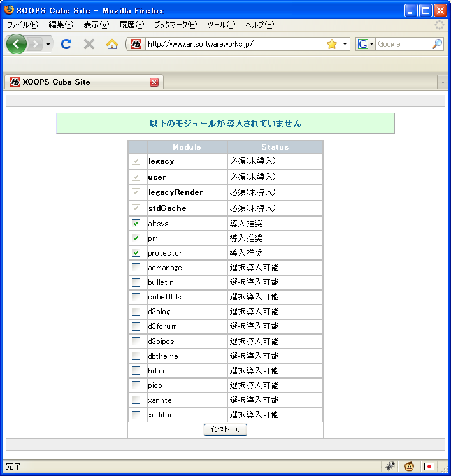Bookmark this page with the star

coord(331,44)
